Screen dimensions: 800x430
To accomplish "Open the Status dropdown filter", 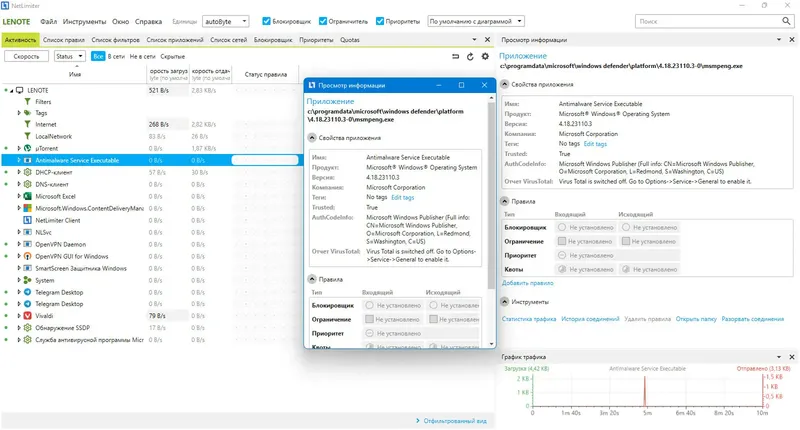I will (69, 56).
